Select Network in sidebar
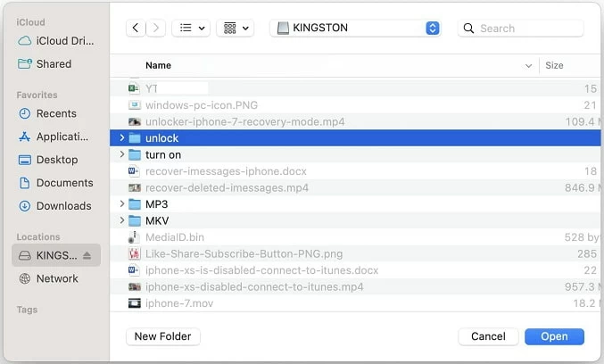 (57, 278)
